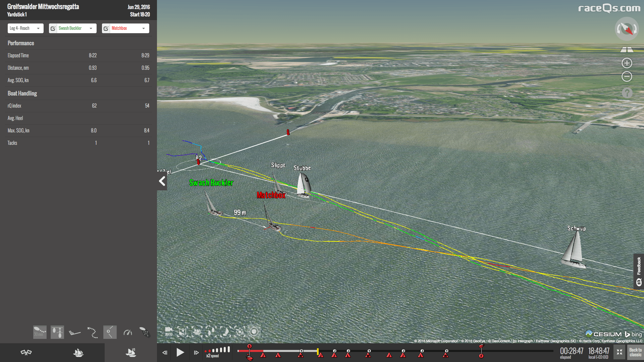The width and height of the screenshot is (644, 362).
Task: Open the Leg 4 - Reach dropdown
Action: coord(25,28)
